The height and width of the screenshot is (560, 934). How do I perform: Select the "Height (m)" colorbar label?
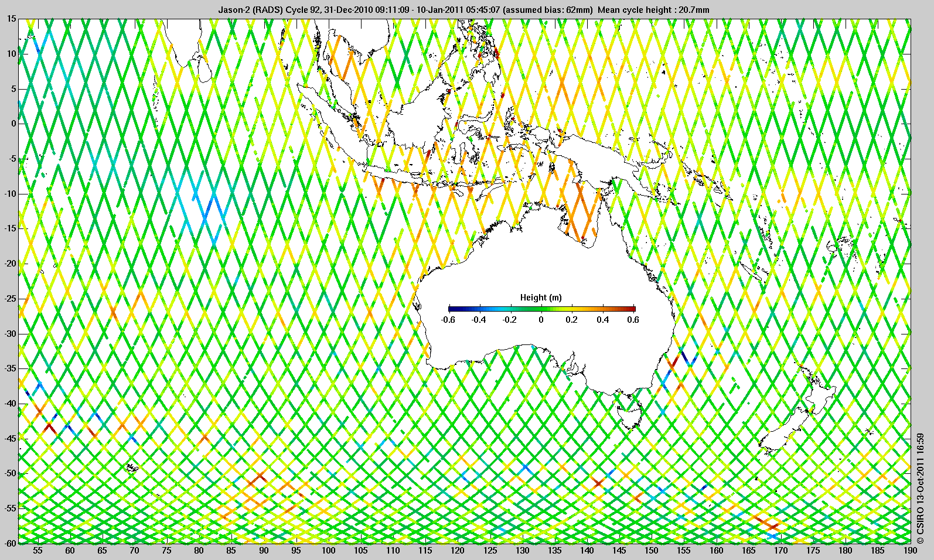[541, 298]
